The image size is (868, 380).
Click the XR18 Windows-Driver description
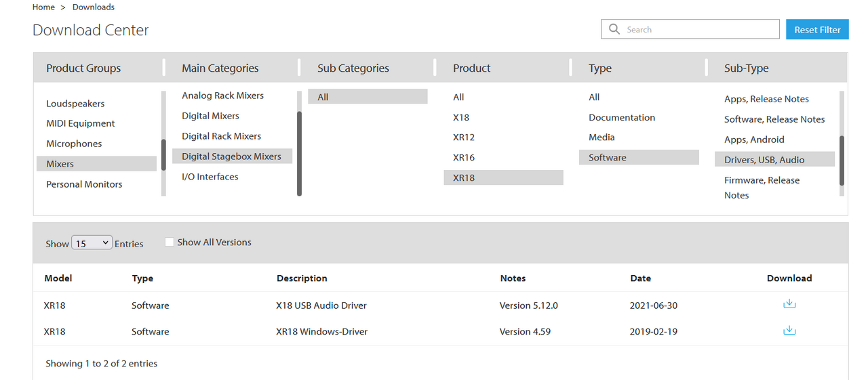(x=322, y=331)
